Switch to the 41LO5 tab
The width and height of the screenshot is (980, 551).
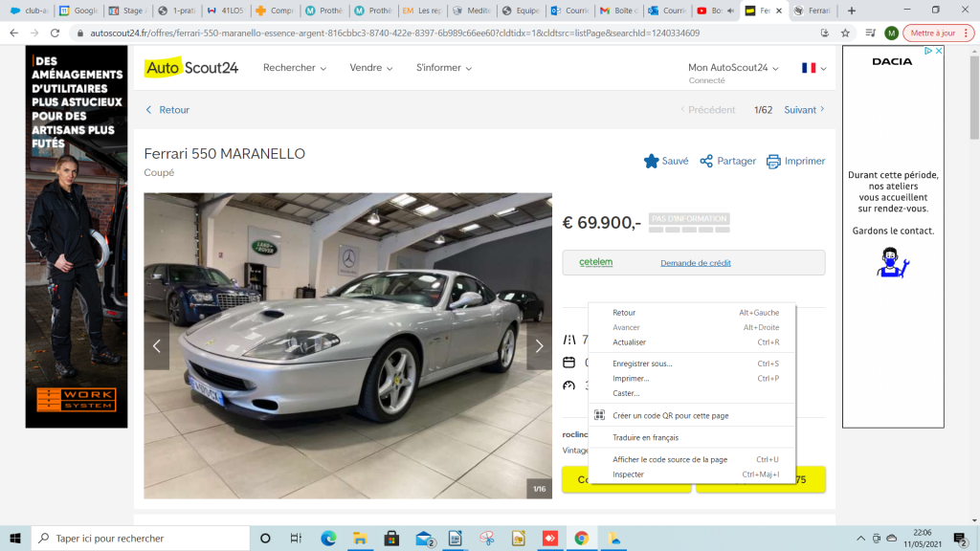pos(225,11)
